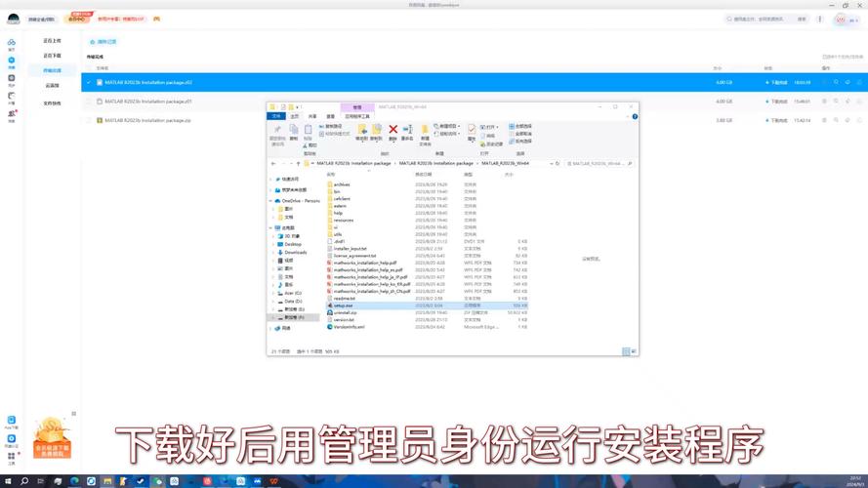Open File Explorer from the taskbar
The image size is (868, 488).
click(107, 481)
